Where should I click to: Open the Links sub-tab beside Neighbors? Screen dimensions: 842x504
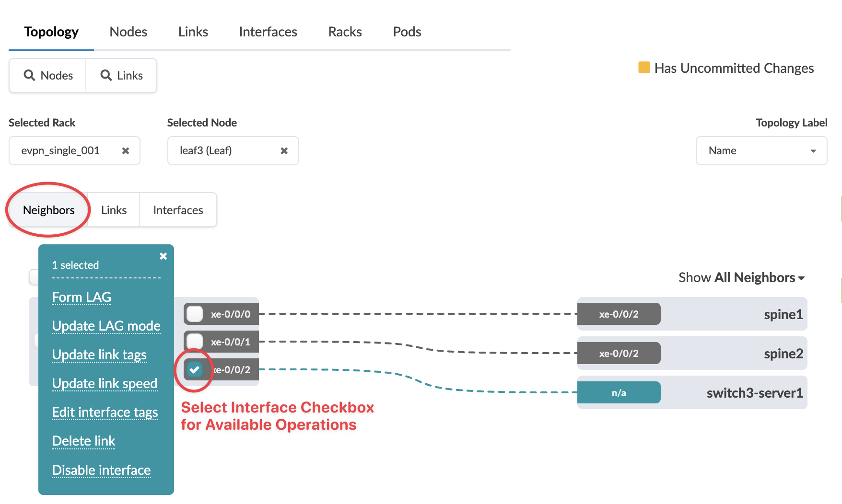point(113,210)
